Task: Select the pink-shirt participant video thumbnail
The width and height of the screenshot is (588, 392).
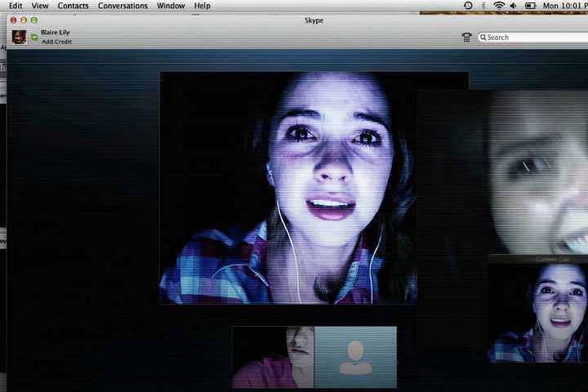Action: 273,358
